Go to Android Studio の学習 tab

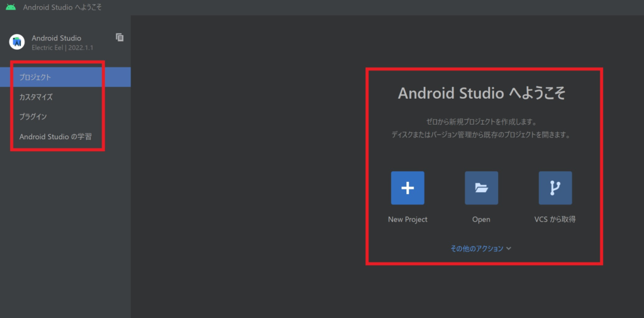(55, 137)
